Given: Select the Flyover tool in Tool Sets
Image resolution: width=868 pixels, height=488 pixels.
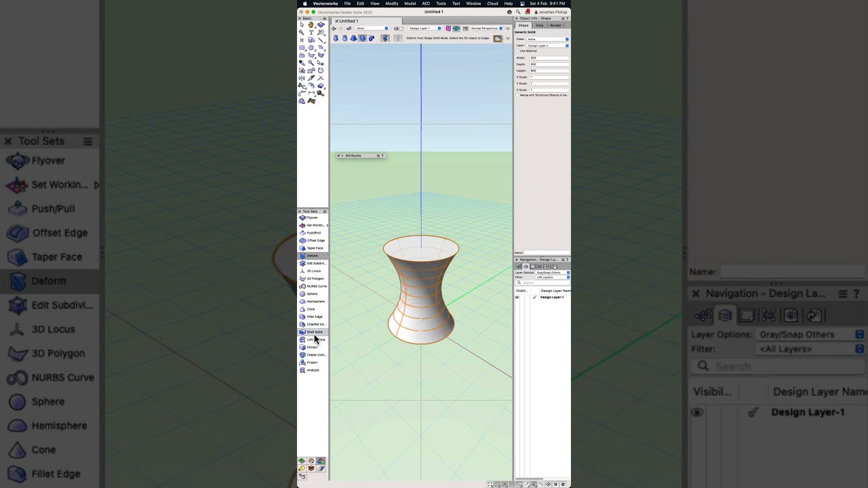Looking at the screenshot, I should pos(313,218).
